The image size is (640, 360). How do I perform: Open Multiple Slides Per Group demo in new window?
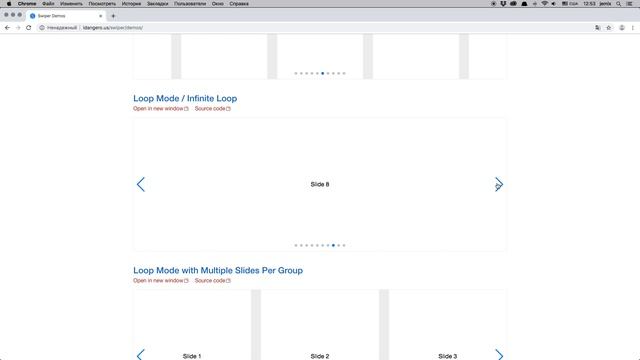(x=160, y=280)
